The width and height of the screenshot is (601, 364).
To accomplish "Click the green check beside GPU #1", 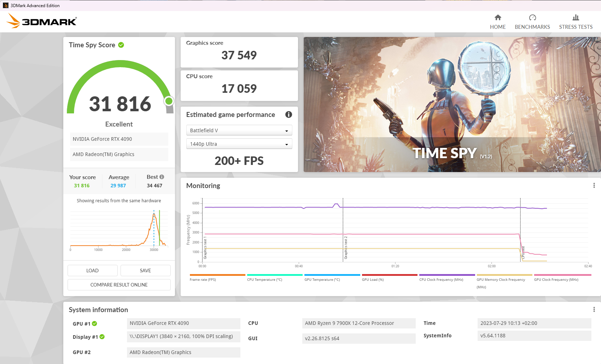I will pyautogui.click(x=95, y=323).
